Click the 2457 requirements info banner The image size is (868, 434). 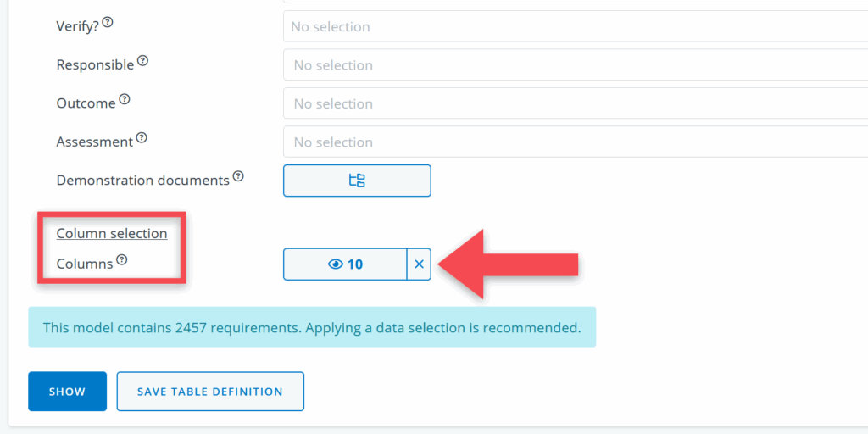[312, 327]
